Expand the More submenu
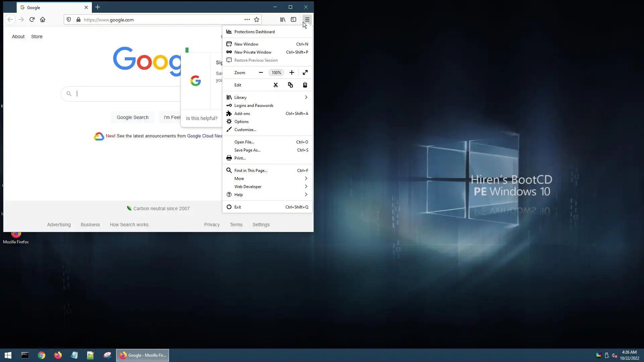This screenshot has width=644, height=362. pyautogui.click(x=267, y=179)
